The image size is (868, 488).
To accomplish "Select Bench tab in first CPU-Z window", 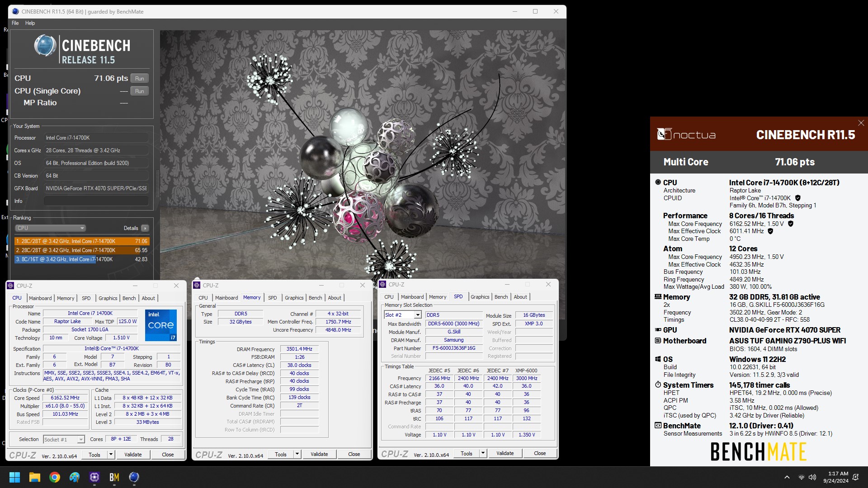I will pyautogui.click(x=129, y=298).
